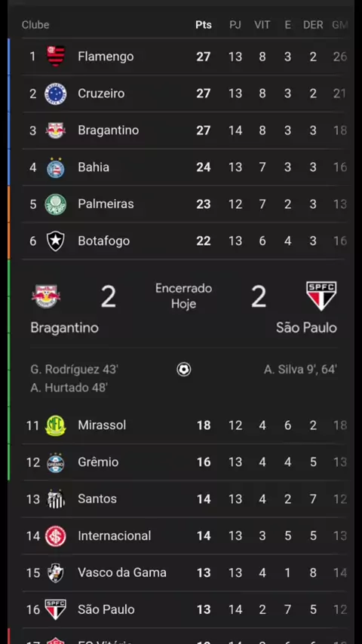This screenshot has height=644, width=362.
Task: Click goal scorer A. Silva 9', 64'
Action: click(300, 370)
